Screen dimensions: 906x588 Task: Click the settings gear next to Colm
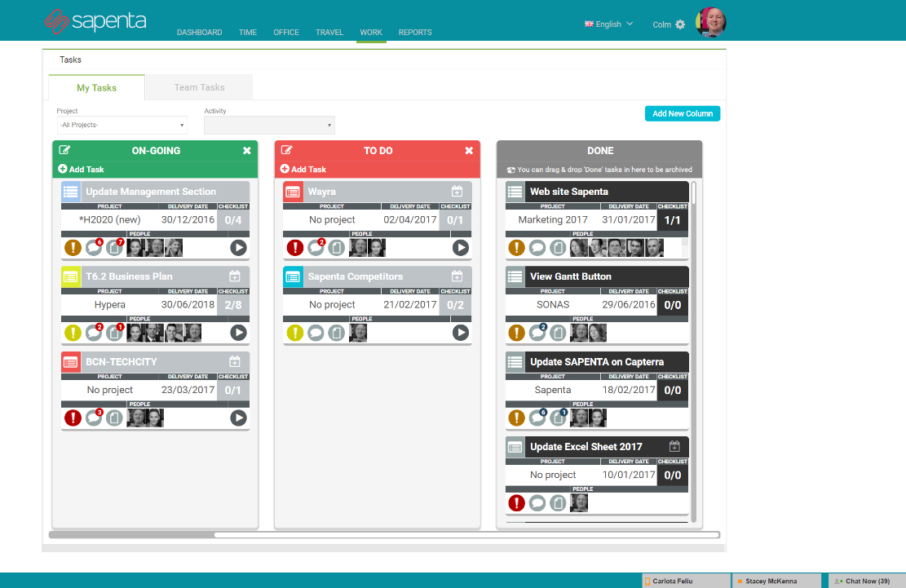pos(680,25)
